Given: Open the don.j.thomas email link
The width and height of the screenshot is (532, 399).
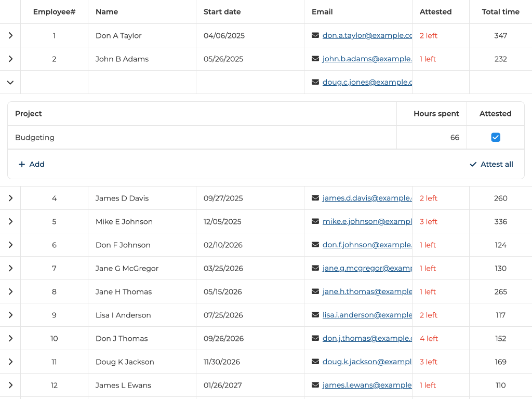Looking at the screenshot, I should pyautogui.click(x=367, y=338).
